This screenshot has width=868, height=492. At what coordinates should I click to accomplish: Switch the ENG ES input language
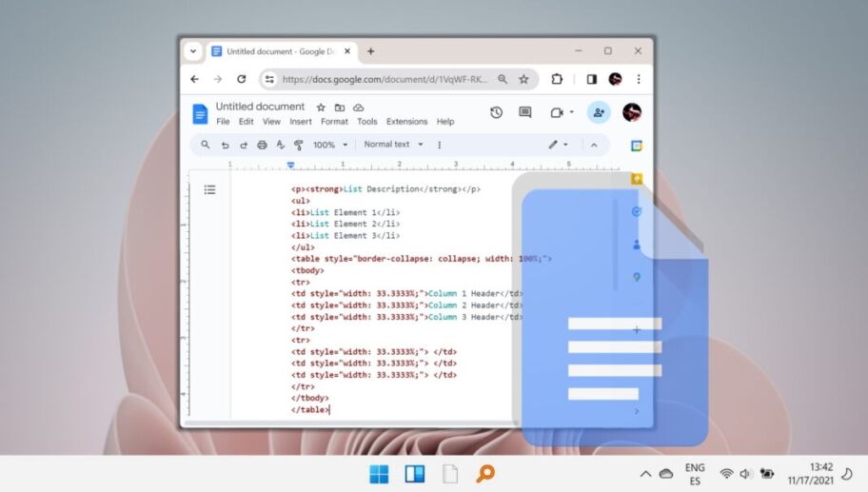coord(695,474)
